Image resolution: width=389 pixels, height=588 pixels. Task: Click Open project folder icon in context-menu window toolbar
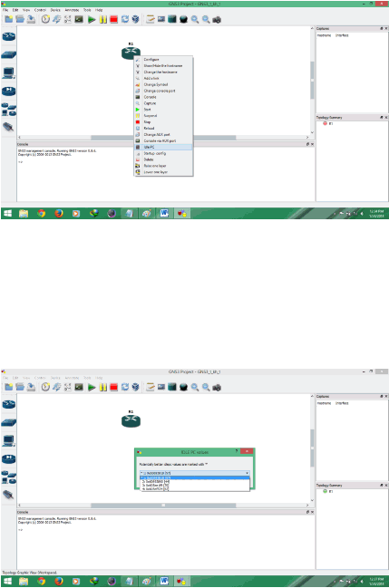[20, 19]
